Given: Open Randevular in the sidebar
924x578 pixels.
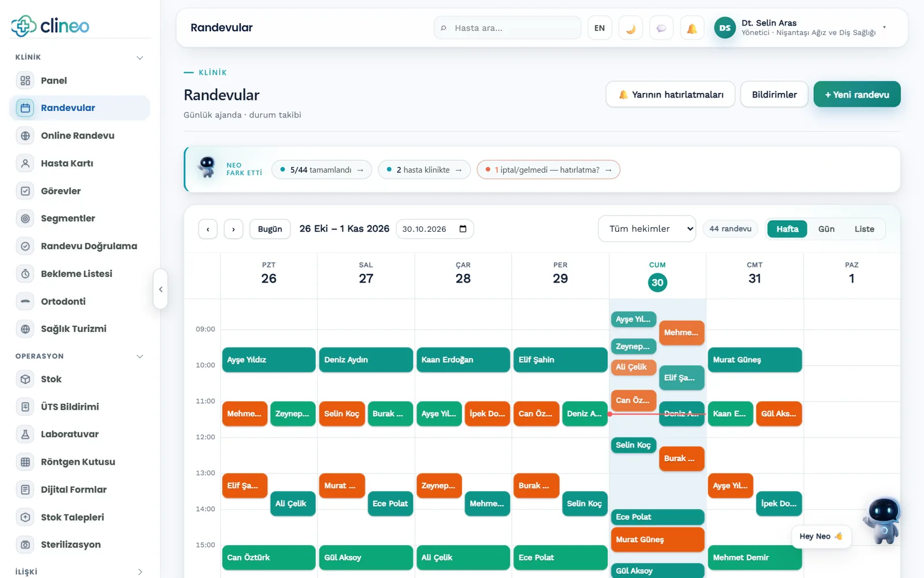Looking at the screenshot, I should coord(80,108).
